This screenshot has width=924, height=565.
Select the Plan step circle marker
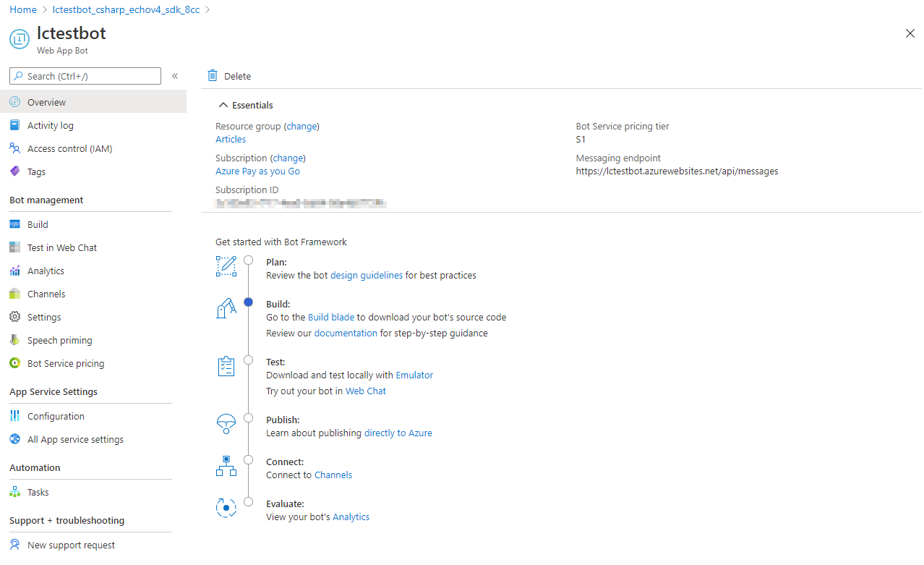point(248,260)
